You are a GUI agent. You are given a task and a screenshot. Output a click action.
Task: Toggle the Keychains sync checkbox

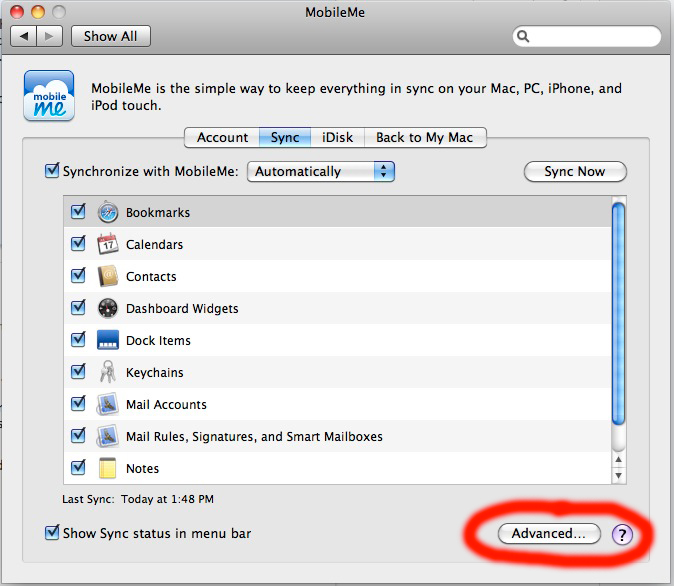(78, 371)
